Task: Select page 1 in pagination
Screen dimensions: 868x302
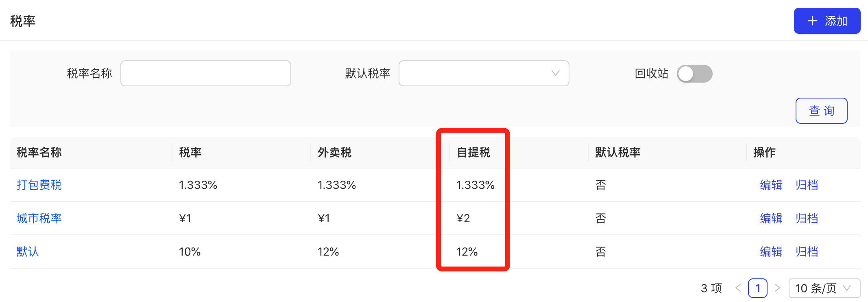Action: [758, 288]
